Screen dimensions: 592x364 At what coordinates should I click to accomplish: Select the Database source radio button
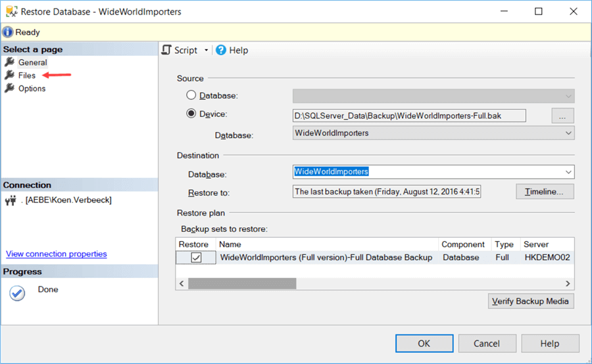[191, 95]
